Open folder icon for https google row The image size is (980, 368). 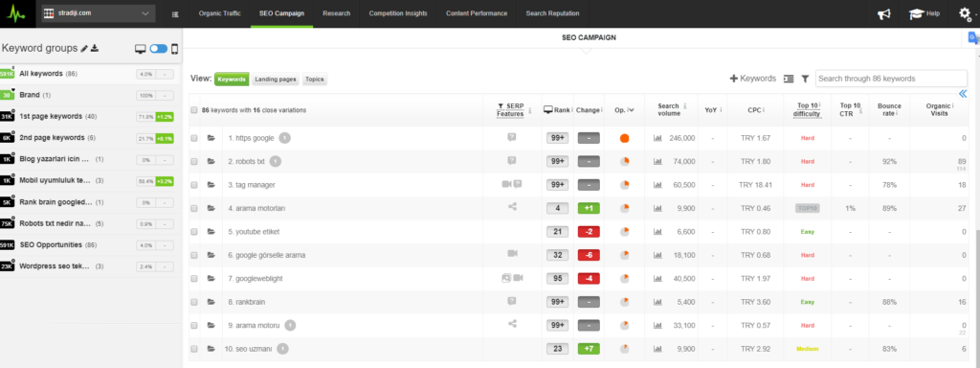click(x=212, y=138)
